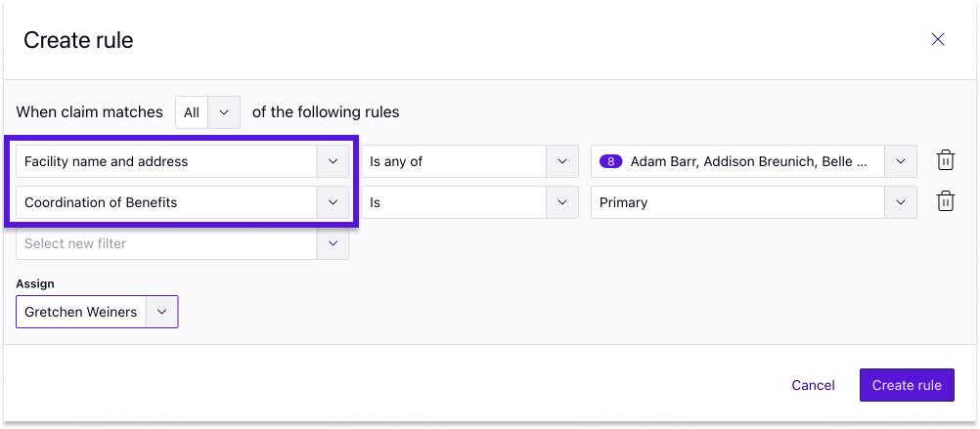This screenshot has height=429, width=980.
Task: Open the 'Is' operator dropdown chevron
Action: click(x=562, y=202)
